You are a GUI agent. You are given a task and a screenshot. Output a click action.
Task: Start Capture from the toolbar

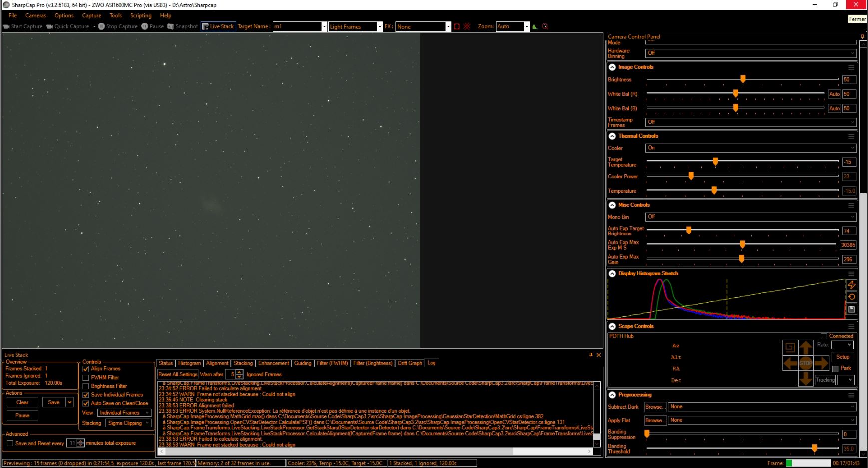point(23,26)
